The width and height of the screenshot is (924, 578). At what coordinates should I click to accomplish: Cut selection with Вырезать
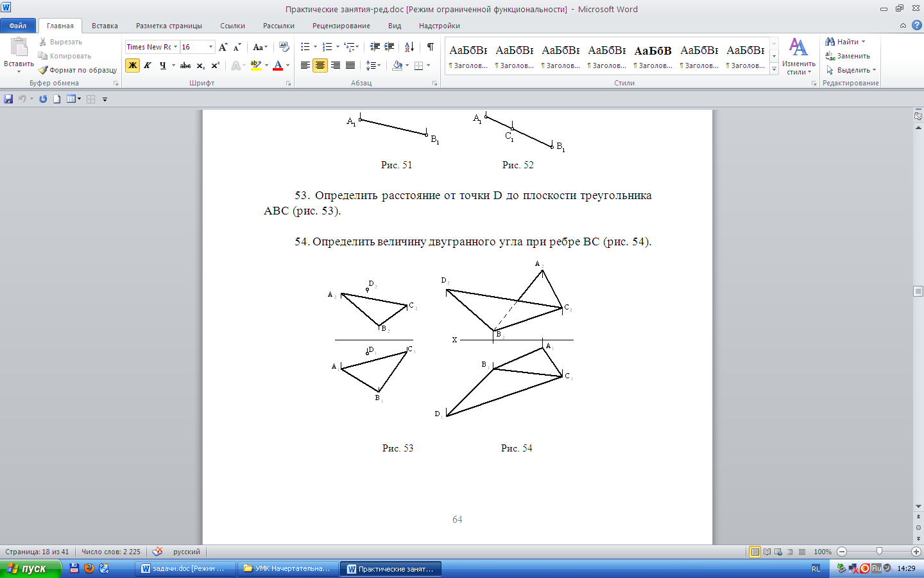[60, 42]
